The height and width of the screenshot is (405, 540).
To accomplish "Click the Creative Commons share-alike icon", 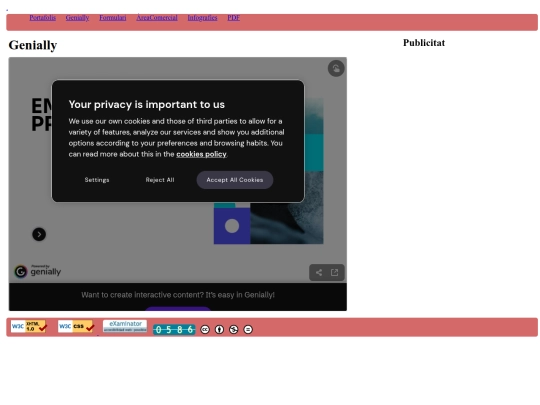I will point(233,330).
